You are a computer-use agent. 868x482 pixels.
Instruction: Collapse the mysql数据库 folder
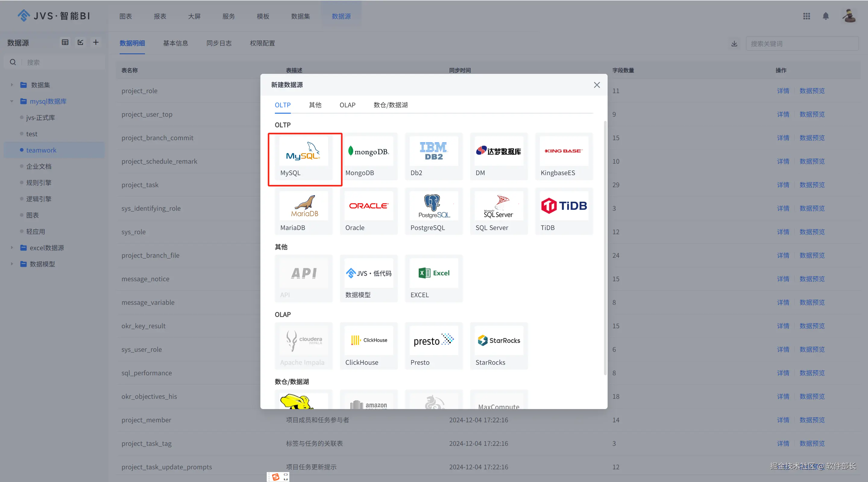(x=12, y=101)
